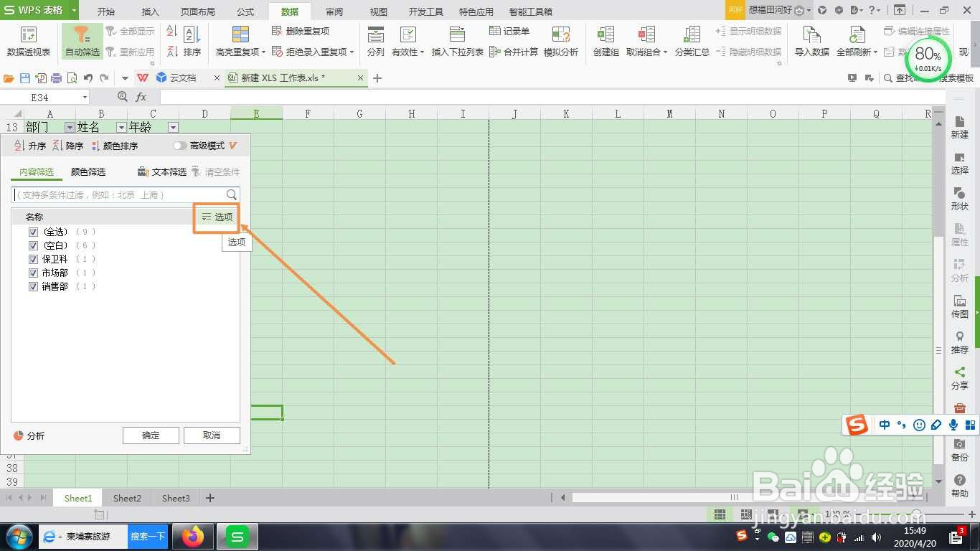Click the print icon in quick toolbar
The image size is (980, 551).
click(x=56, y=77)
